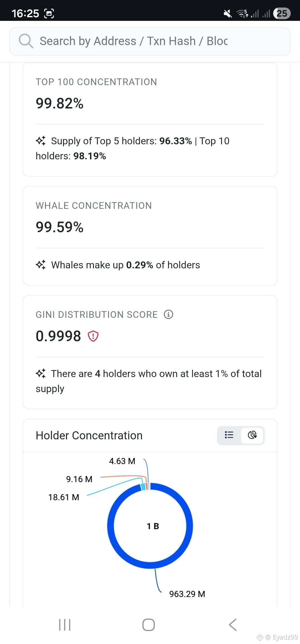Screen dimensions: 300x644
Task: Switch Holder Concentration to pie chart view
Action: pyautogui.click(x=252, y=435)
